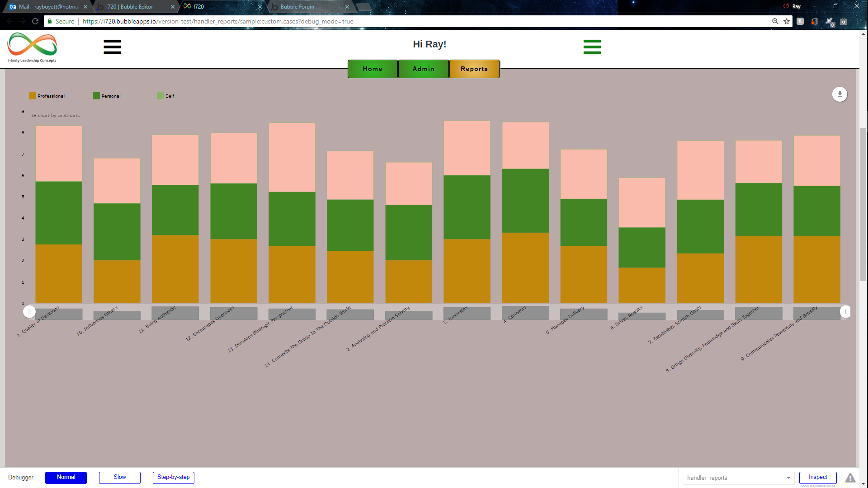Toggle the Professional series in legend

(47, 96)
